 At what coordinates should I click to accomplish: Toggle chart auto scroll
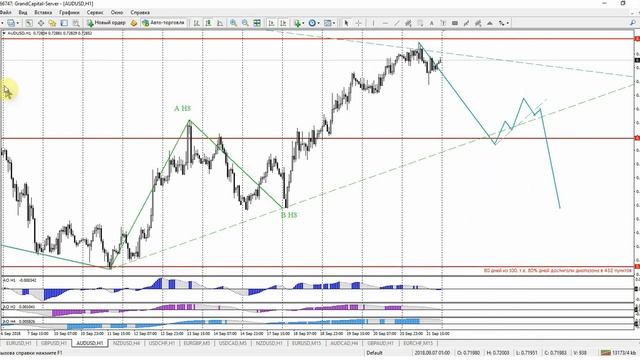coord(271,23)
